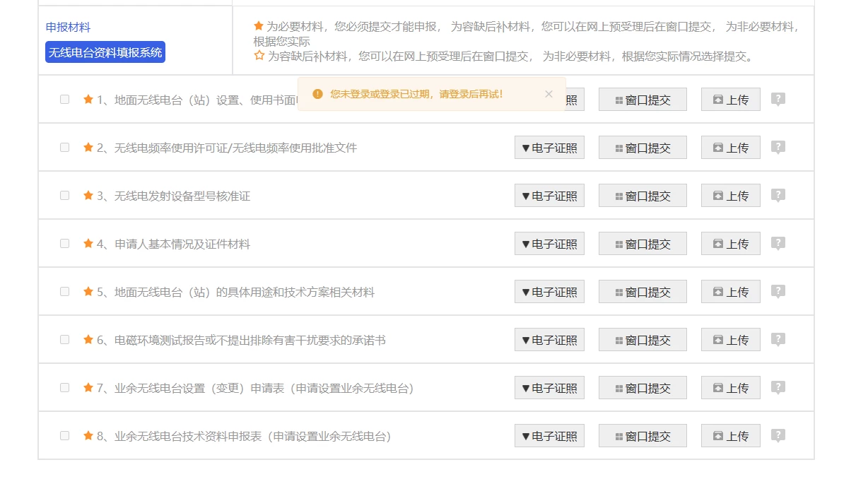Click 上传 to upload material 2
The width and height of the screenshot is (868, 484).
click(730, 147)
